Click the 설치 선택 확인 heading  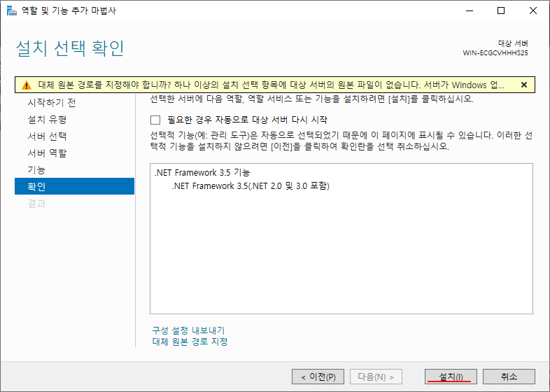tap(70, 48)
